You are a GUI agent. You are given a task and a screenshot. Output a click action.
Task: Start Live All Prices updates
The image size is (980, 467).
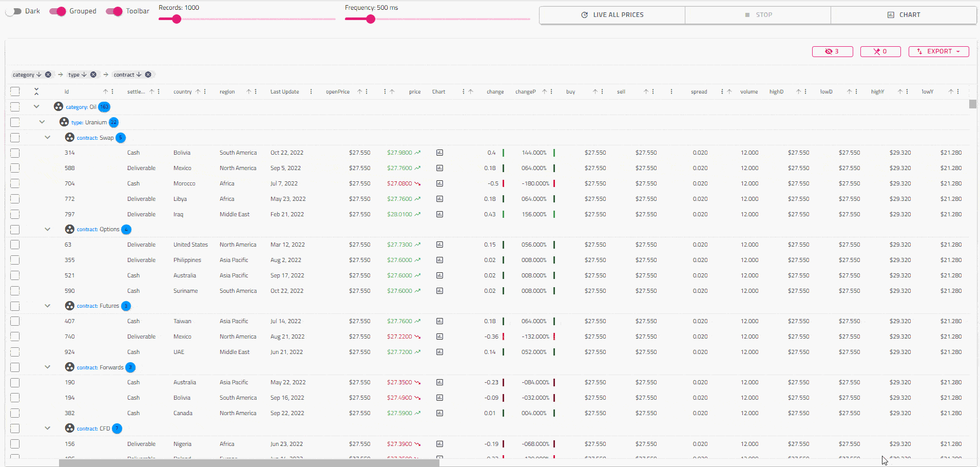coord(612,15)
